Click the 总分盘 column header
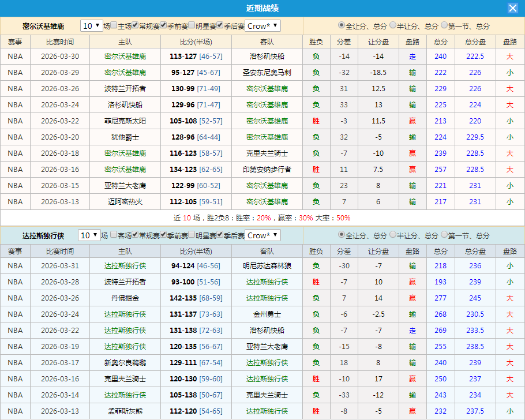Viewport: 525px width, 420px height. point(474,42)
